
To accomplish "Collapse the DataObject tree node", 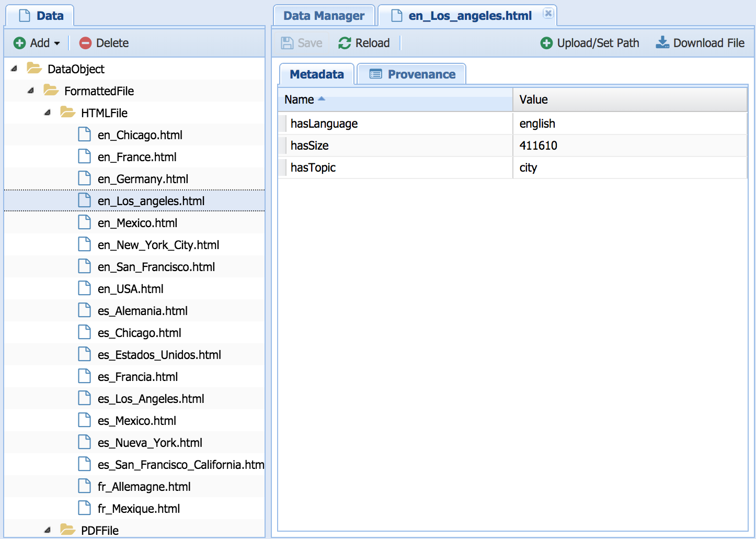I will tap(14, 69).
